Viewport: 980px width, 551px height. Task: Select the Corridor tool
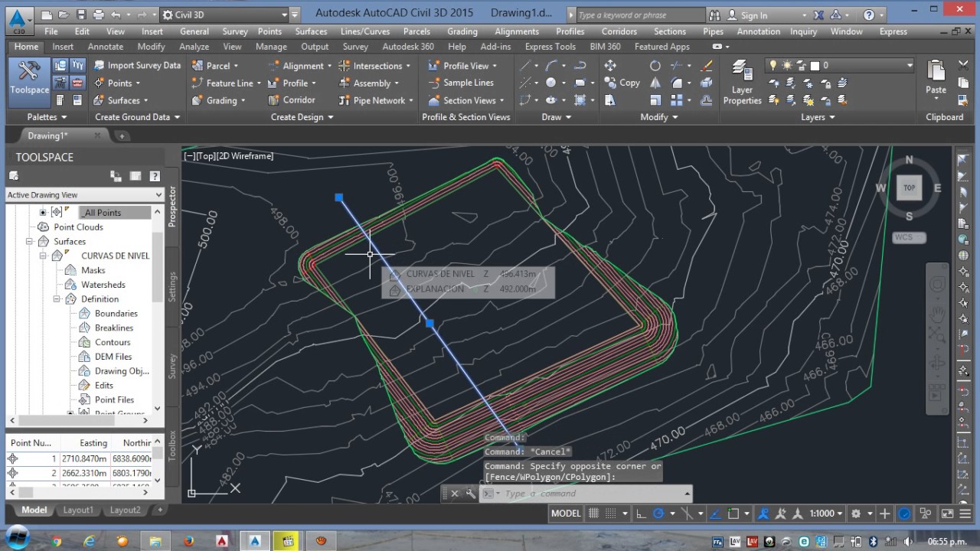point(292,100)
